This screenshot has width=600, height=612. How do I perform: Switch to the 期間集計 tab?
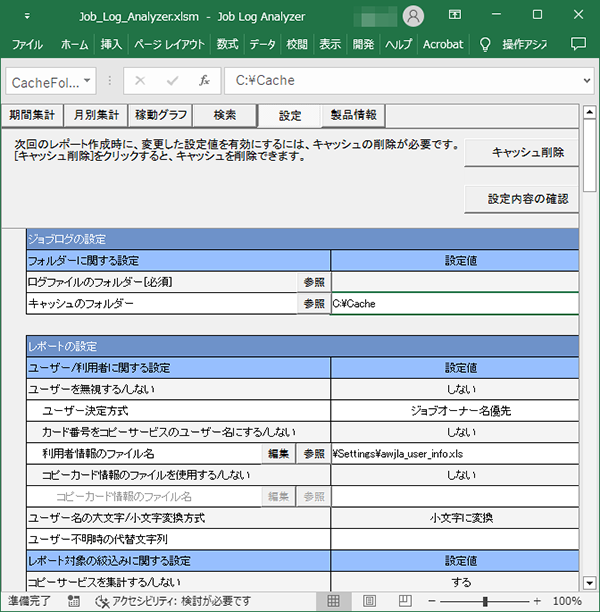[x=32, y=115]
